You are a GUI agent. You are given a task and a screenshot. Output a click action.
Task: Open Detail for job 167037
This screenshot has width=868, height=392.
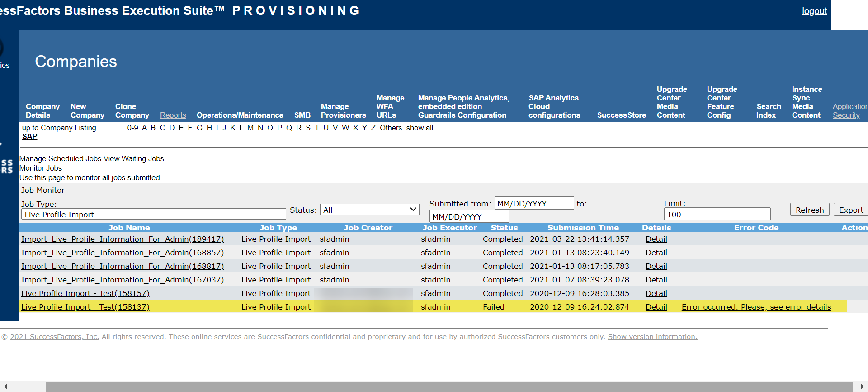tap(656, 280)
